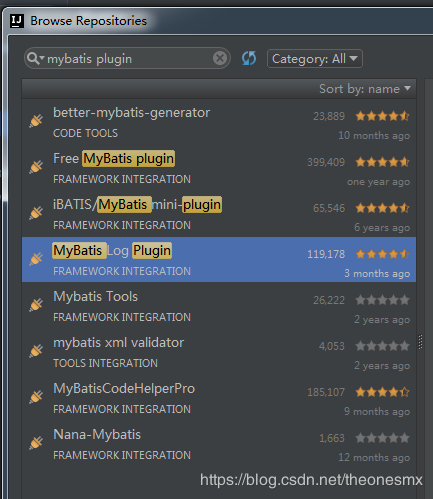Click grey star rating of Nana-Mybatis
This screenshot has height=499, width=433.
[x=382, y=438]
